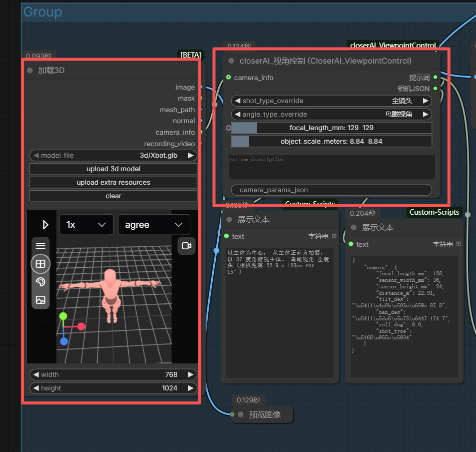Click the 相机JSON output port
Image resolution: width=476 pixels, height=452 pixels.
pos(435,89)
